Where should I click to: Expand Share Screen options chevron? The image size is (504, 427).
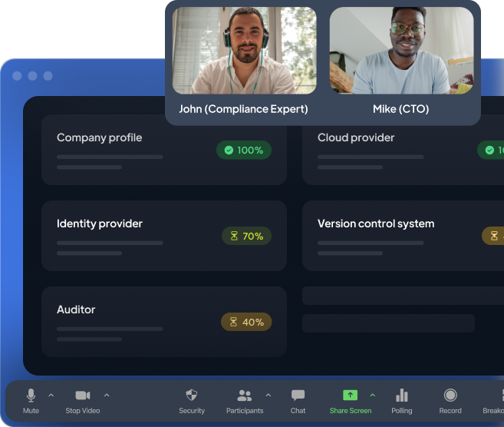pyautogui.click(x=373, y=395)
